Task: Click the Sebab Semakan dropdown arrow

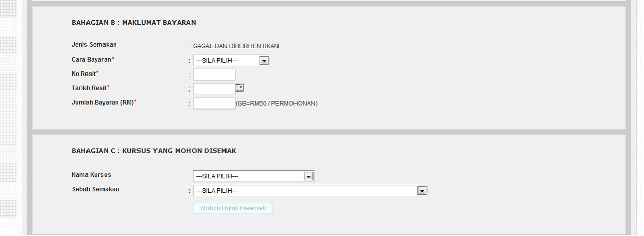Action: point(422,191)
